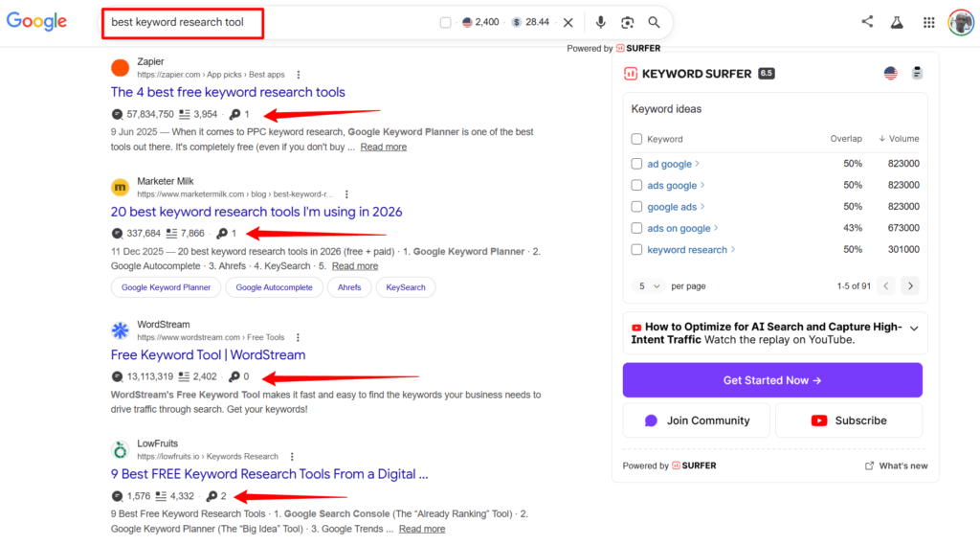The width and height of the screenshot is (980, 545).
Task: Sort keyword ideas by Volume column
Action: coord(899,139)
